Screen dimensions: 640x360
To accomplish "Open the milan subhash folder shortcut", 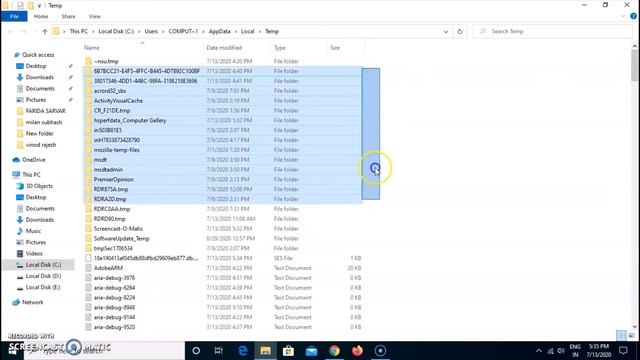I will [44, 122].
